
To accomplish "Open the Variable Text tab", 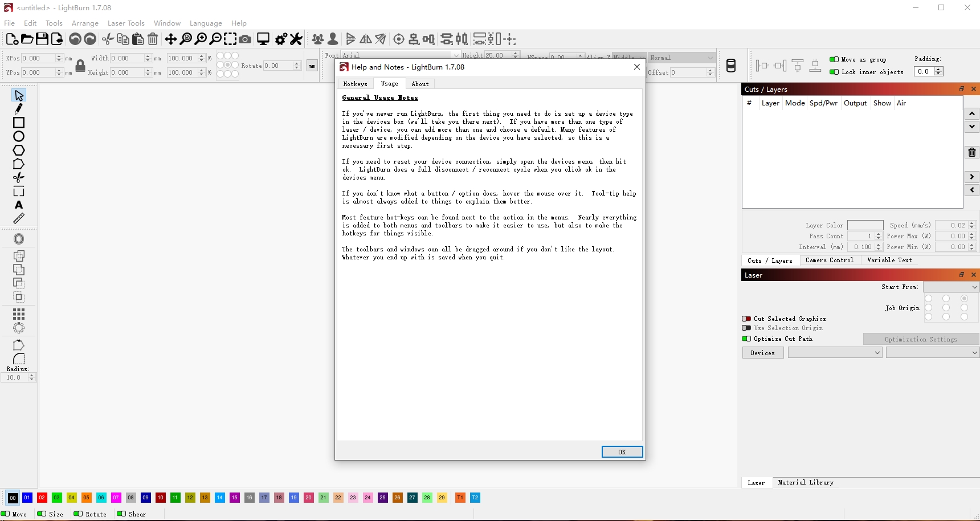I will [889, 260].
